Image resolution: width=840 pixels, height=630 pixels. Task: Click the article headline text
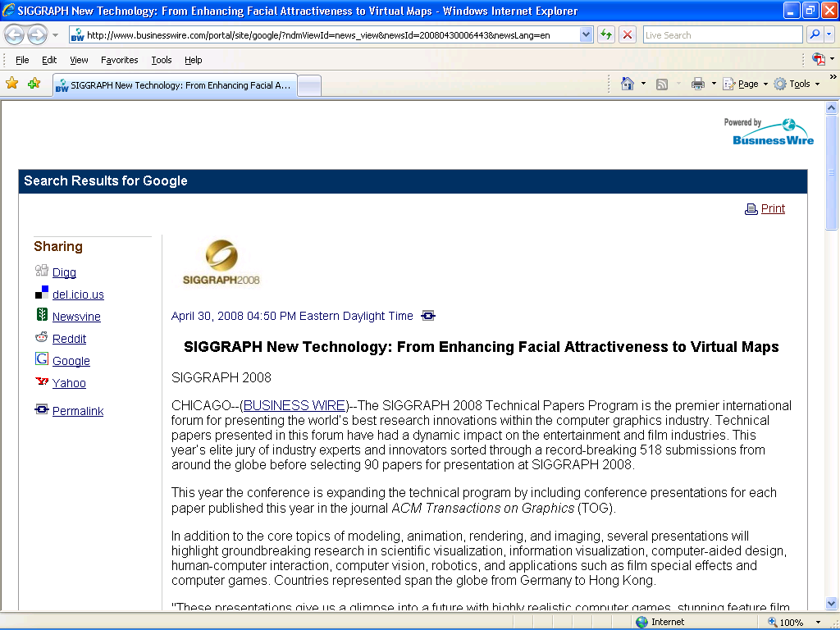[x=481, y=347]
